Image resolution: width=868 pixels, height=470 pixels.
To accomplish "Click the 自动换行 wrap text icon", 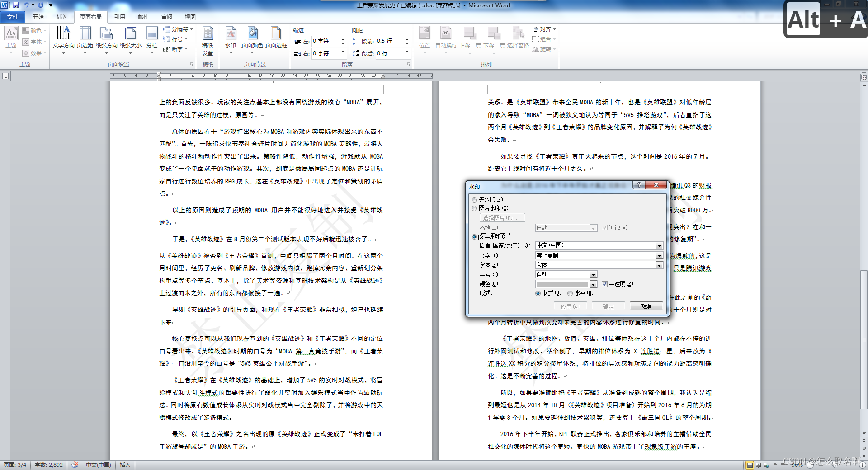I will pos(446,33).
